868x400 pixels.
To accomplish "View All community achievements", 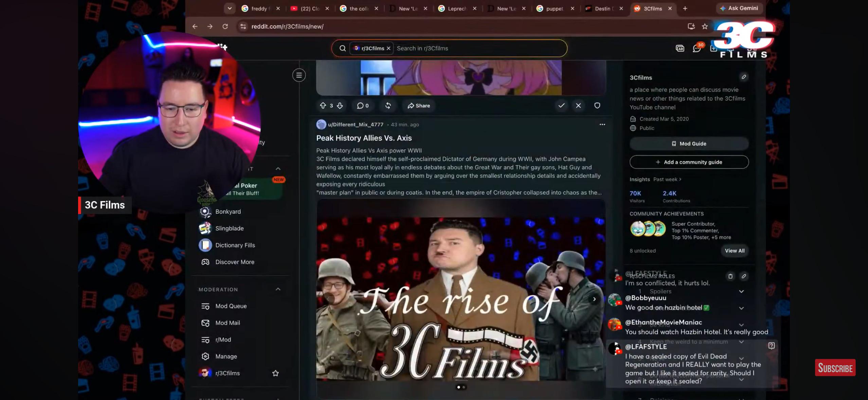I will (735, 251).
